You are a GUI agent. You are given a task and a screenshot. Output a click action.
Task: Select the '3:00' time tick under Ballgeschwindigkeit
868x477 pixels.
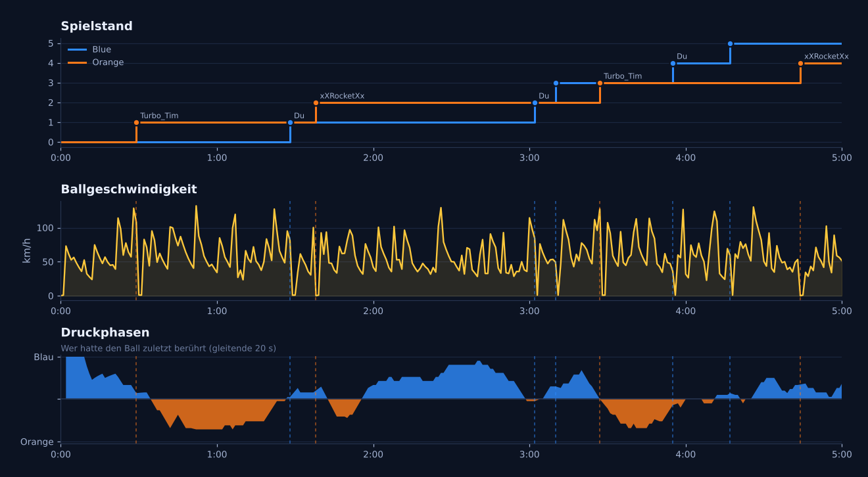529,311
